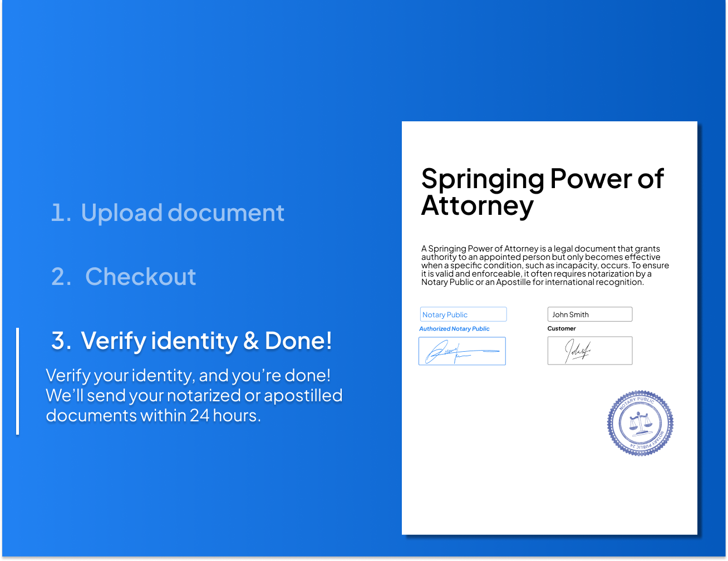The width and height of the screenshot is (728, 561).
Task: Open the "Verify identity & Done!" step
Action: point(206,341)
